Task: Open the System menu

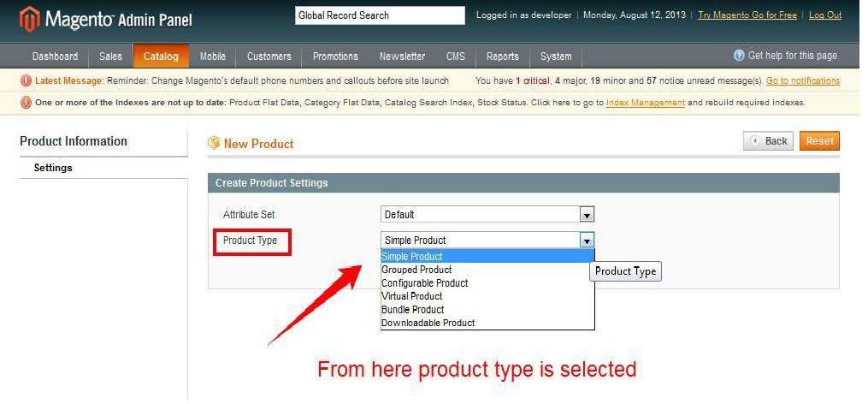Action: pyautogui.click(x=556, y=56)
